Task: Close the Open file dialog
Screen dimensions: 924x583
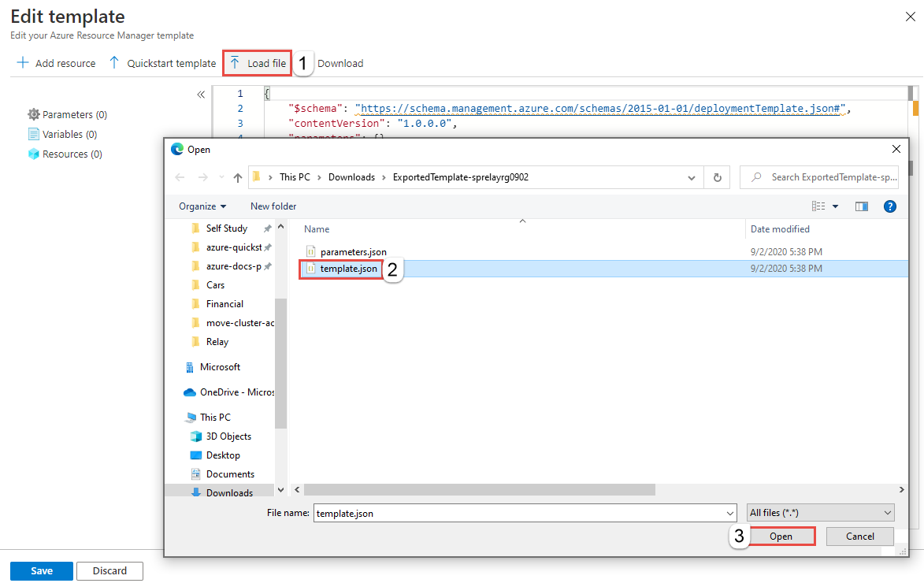Action: (896, 149)
